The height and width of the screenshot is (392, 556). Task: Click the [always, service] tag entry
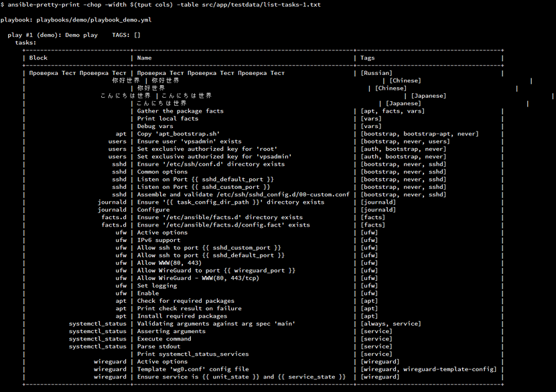391,324
